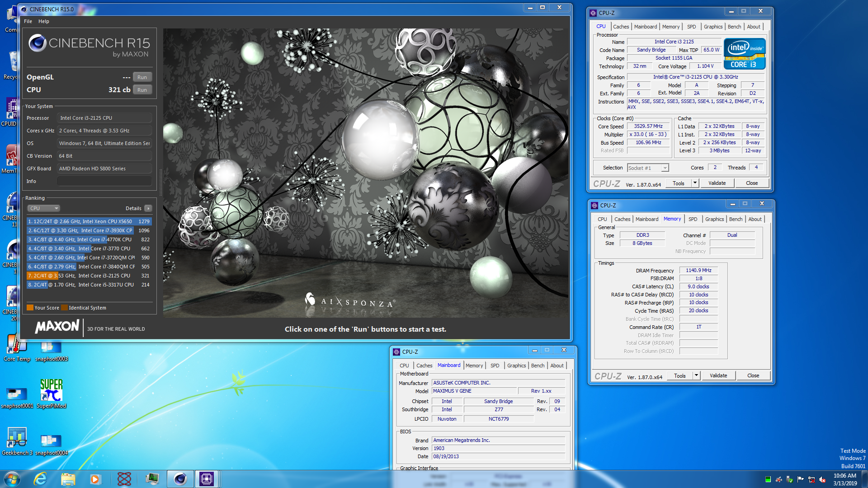Viewport: 868px width, 488px height.
Task: Expand Tools dropdown arrow in CPU-Z Memory window
Action: tap(696, 375)
